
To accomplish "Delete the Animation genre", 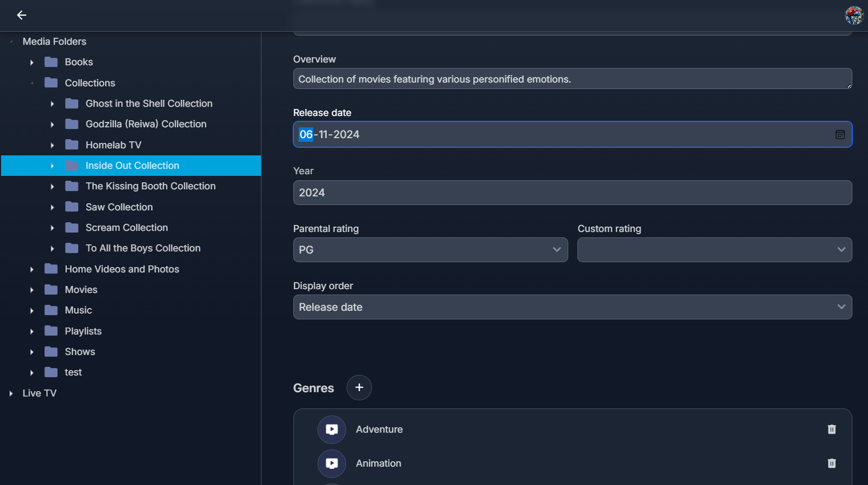I will click(831, 463).
